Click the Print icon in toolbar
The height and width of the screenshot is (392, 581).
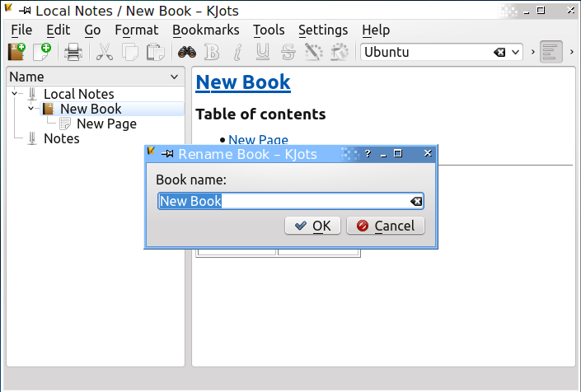[x=73, y=52]
